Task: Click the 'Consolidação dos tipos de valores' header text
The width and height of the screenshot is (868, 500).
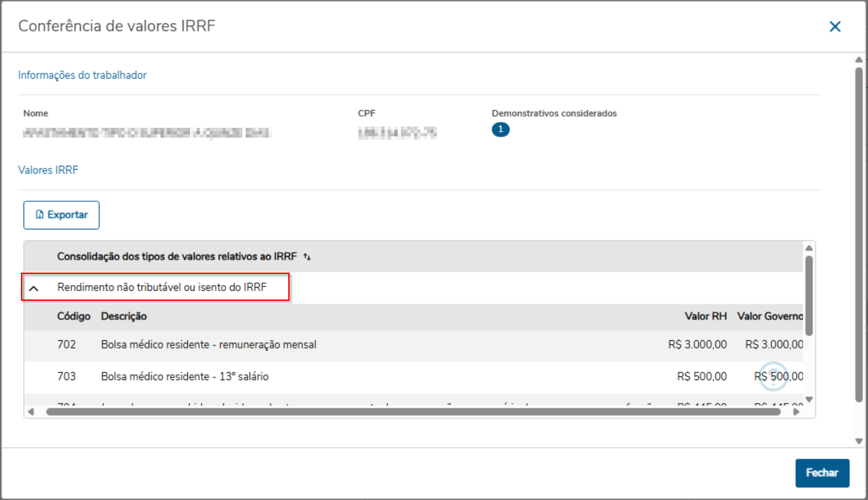Action: 177,257
